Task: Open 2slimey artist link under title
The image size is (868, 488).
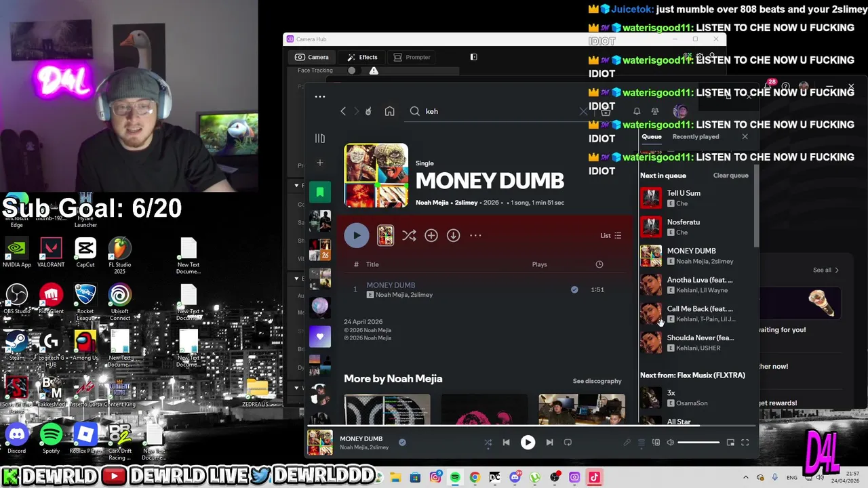Action: 466,203
